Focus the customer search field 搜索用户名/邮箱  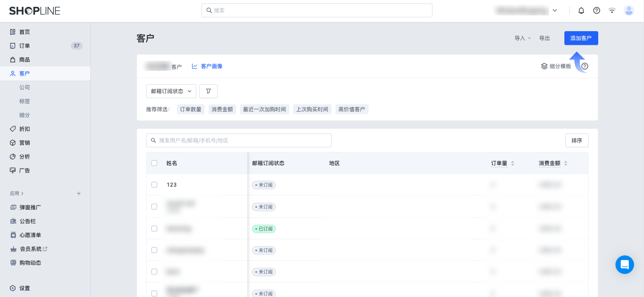click(239, 141)
